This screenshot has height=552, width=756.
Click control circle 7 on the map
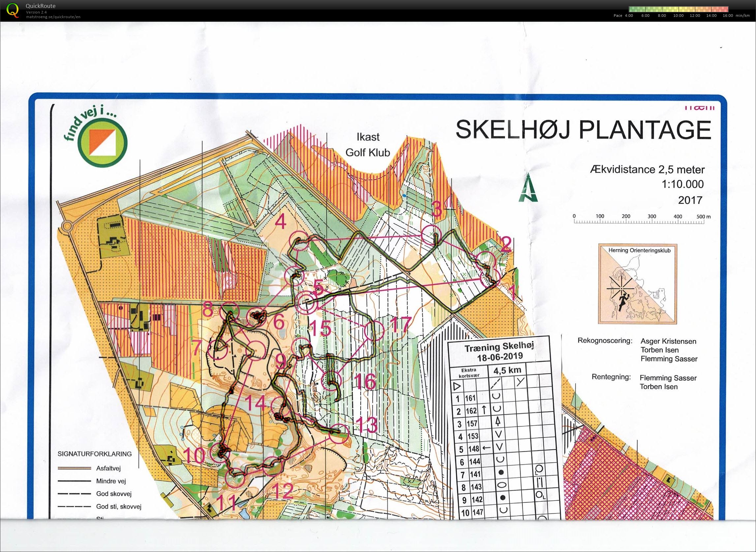(218, 349)
